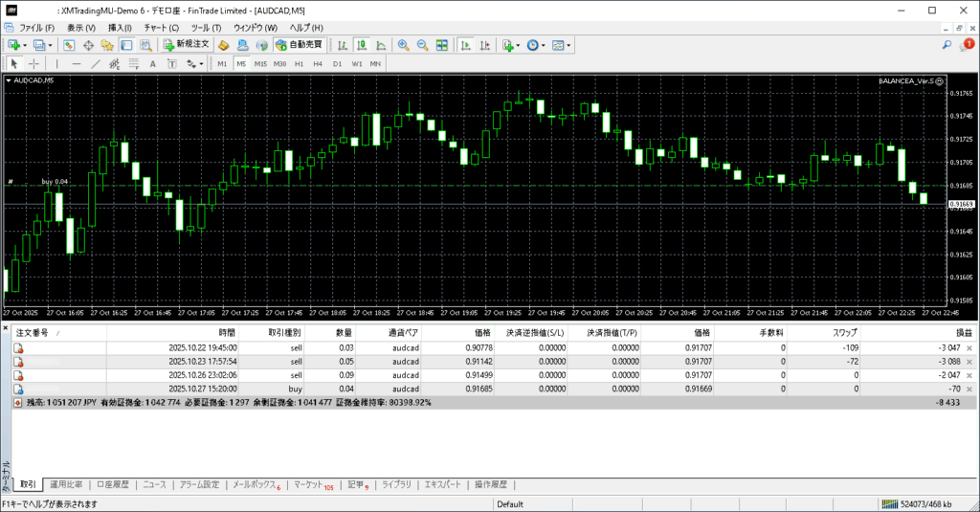Zoom out on the chart
The height and width of the screenshot is (512, 980).
tap(422, 45)
